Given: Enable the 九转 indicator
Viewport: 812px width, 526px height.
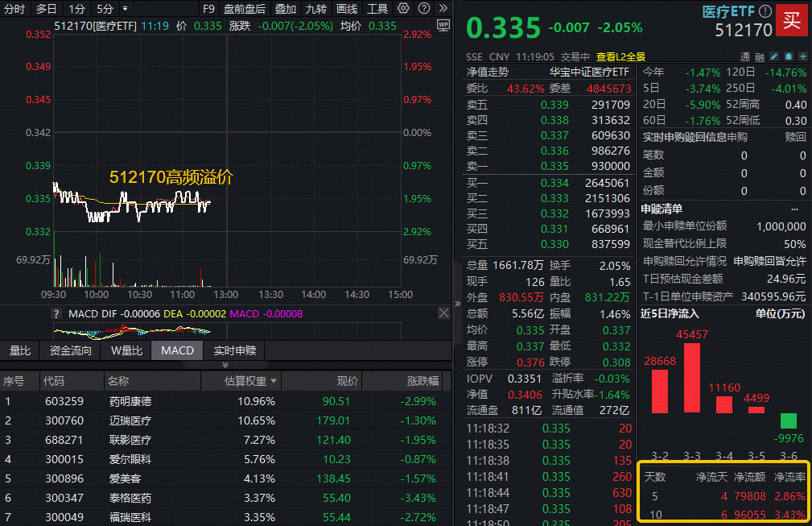Looking at the screenshot, I should [x=317, y=9].
